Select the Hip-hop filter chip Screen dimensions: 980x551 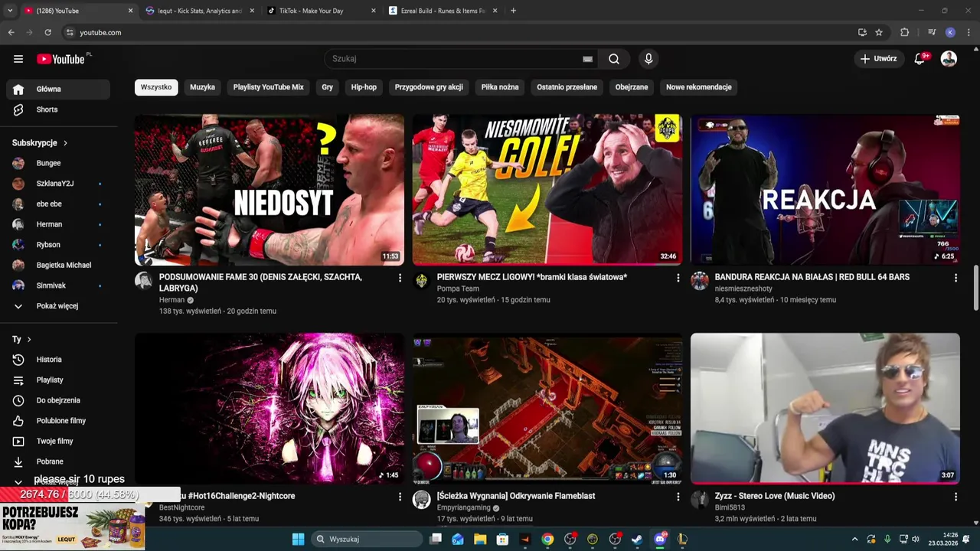point(364,87)
